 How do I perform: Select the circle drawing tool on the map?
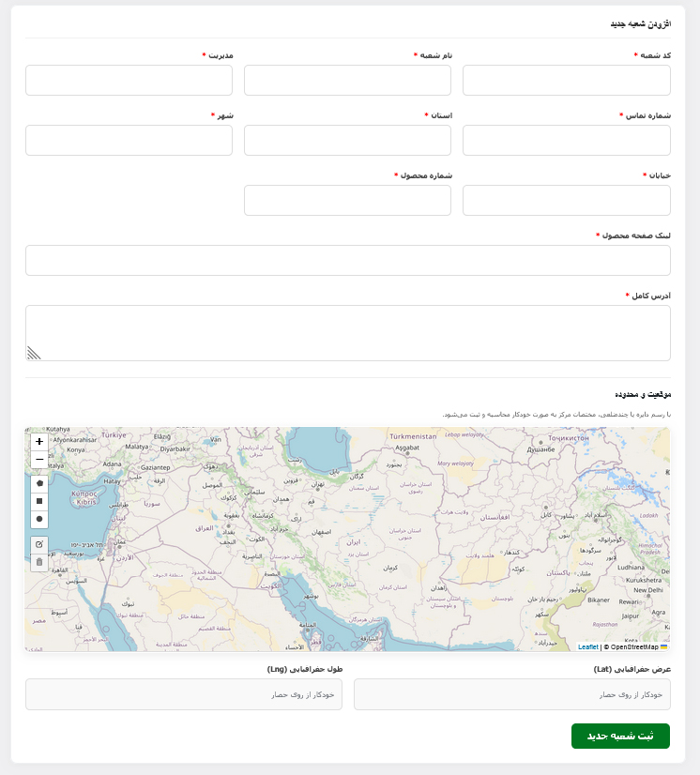click(x=38, y=519)
